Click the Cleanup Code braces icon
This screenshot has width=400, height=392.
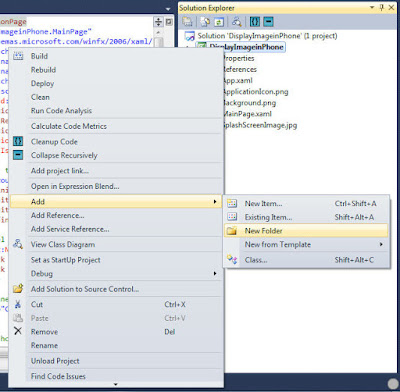point(18,141)
